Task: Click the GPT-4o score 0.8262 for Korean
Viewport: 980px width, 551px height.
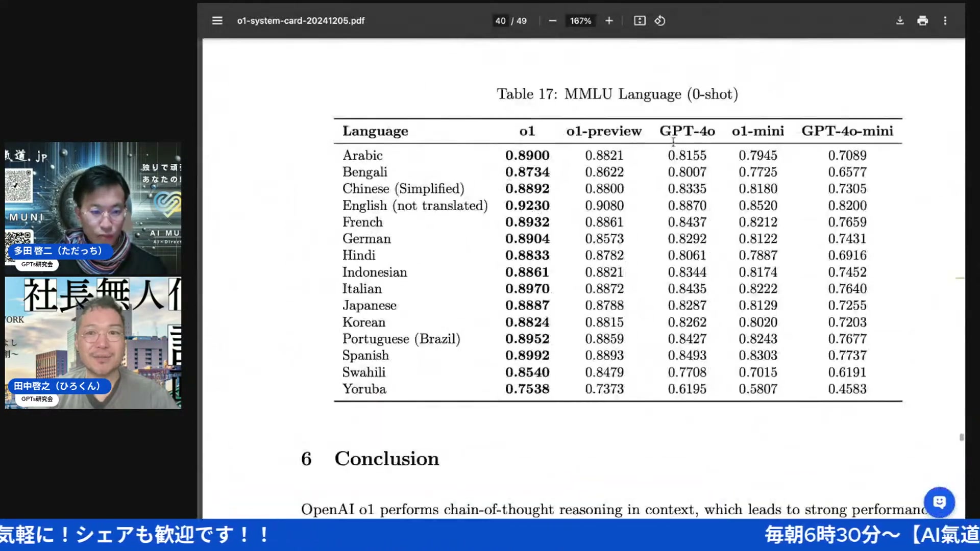Action: point(687,322)
